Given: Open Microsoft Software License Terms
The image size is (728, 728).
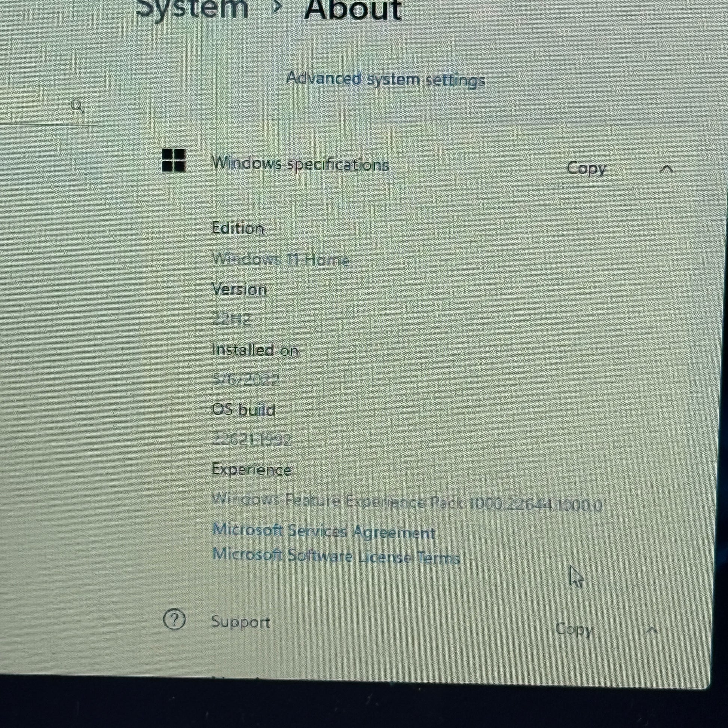Looking at the screenshot, I should click(336, 556).
